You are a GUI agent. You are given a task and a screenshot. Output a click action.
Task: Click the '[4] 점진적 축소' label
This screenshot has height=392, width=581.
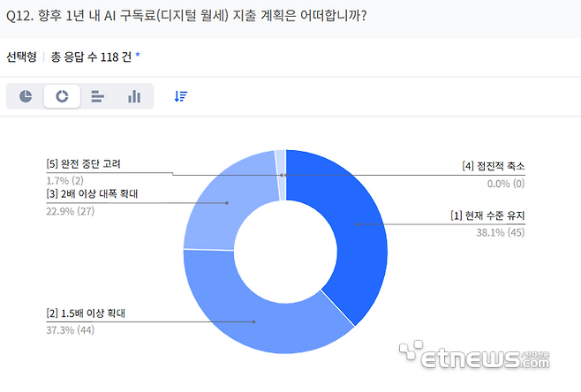[494, 166]
